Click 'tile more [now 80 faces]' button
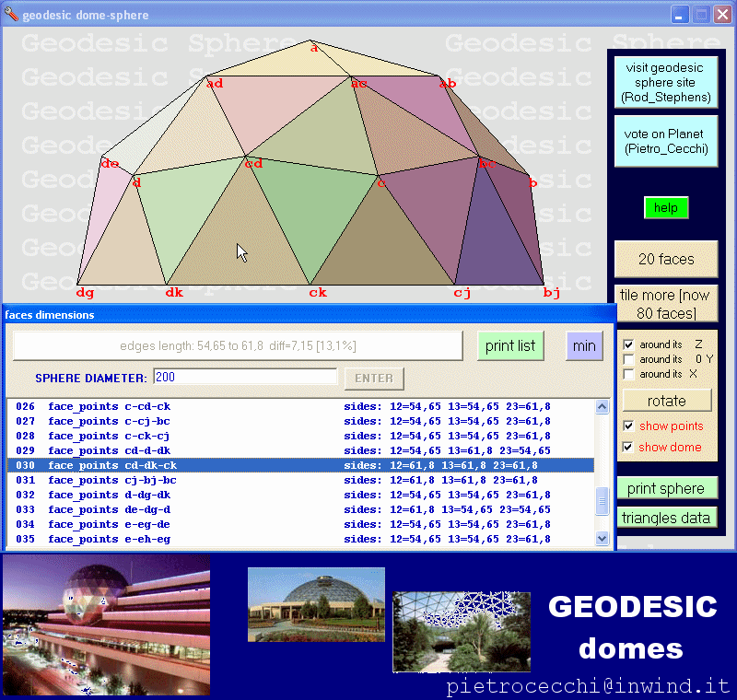 (666, 303)
